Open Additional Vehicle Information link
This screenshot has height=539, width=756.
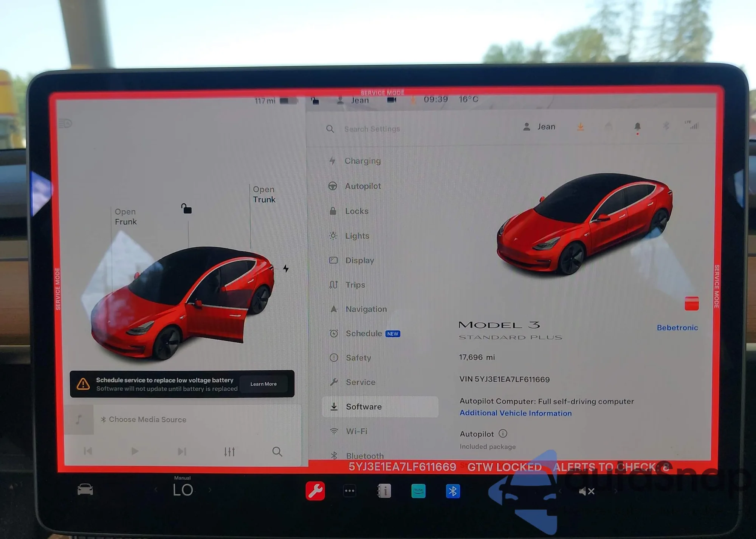coord(515,413)
